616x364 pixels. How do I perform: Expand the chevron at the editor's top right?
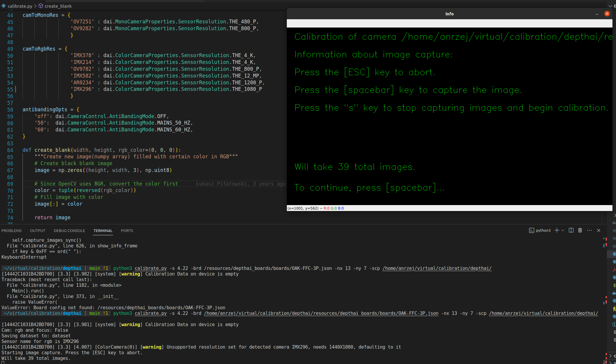pyautogui.click(x=610, y=6)
